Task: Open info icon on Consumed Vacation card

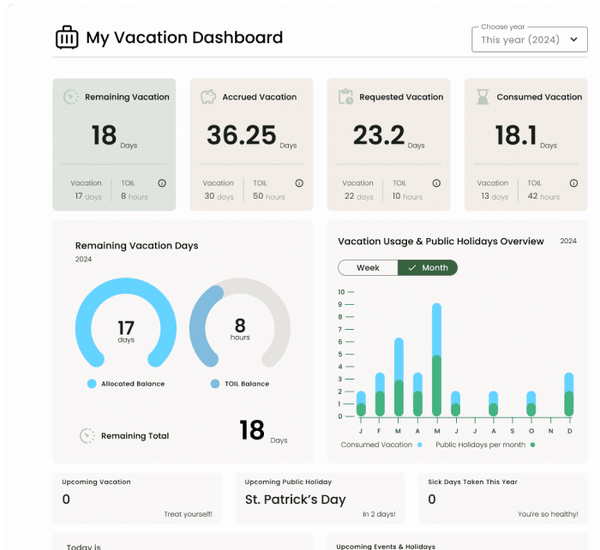Action: (x=574, y=183)
